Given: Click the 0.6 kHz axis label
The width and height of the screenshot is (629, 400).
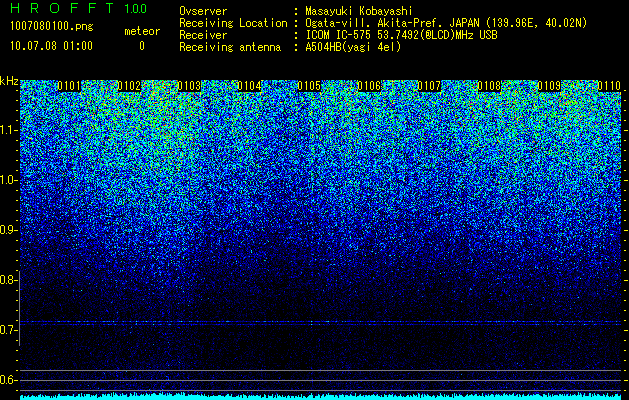Looking at the screenshot, I should pos(8,380).
